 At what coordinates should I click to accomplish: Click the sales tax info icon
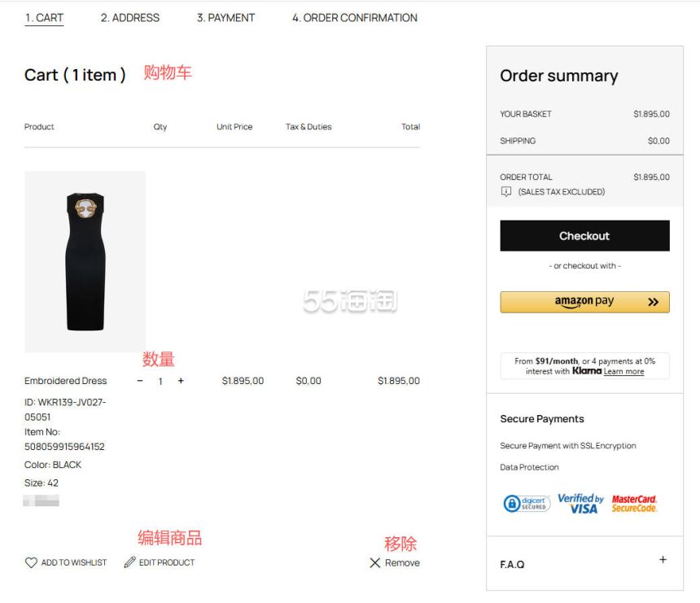coord(506,192)
